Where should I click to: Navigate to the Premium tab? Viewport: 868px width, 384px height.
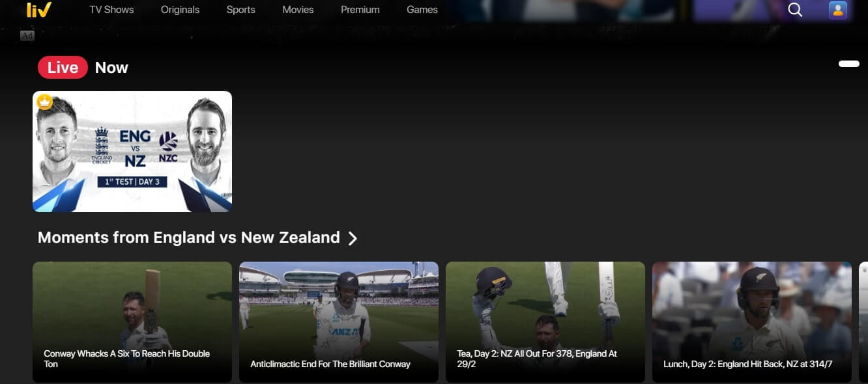pos(360,10)
